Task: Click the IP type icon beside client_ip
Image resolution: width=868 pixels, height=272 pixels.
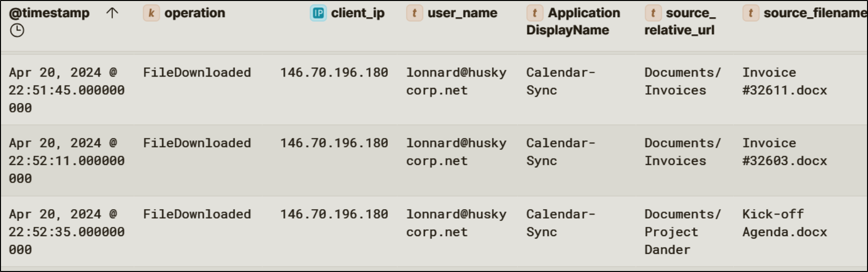Action: coord(318,13)
